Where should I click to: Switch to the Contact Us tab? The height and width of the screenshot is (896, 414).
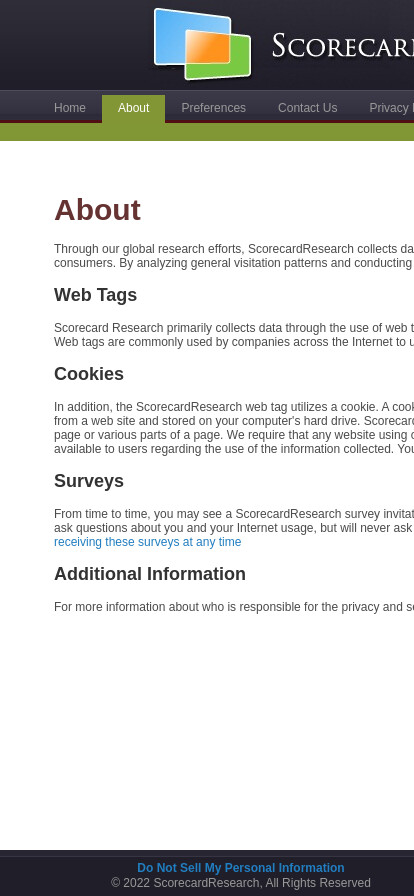[308, 108]
